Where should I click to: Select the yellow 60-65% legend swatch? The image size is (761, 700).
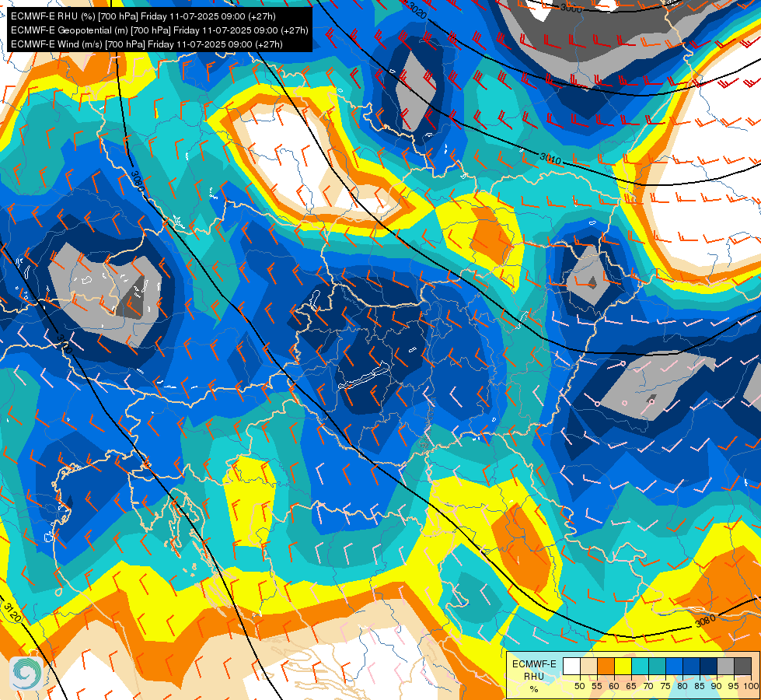tap(623, 666)
